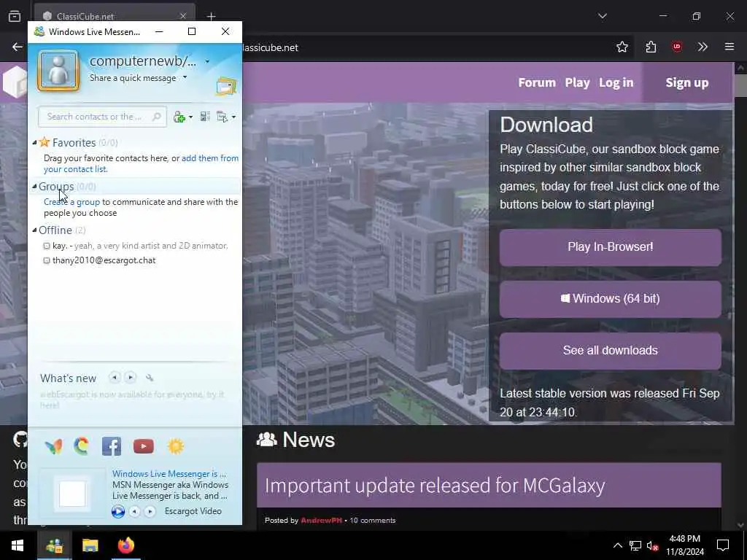The image size is (747, 560).
Task: Click status icon next to kay. contact
Action: [x=47, y=246]
